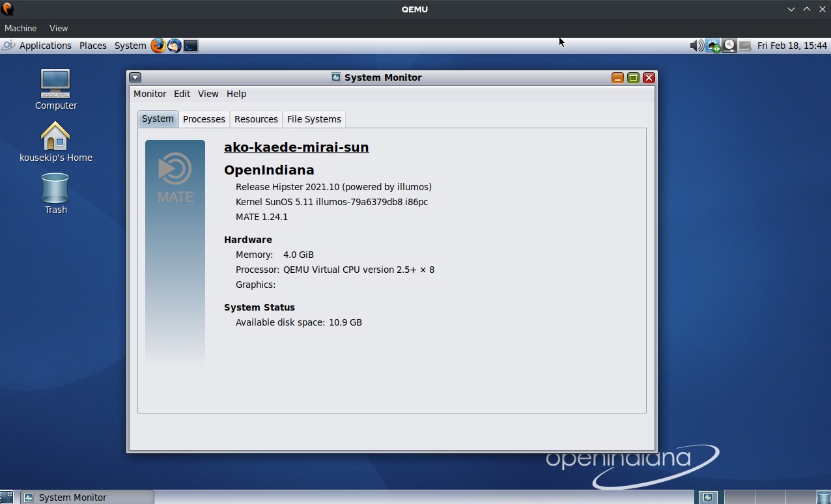Click the Time Slider clock tray icon
The height and width of the screenshot is (504, 831).
click(x=729, y=46)
